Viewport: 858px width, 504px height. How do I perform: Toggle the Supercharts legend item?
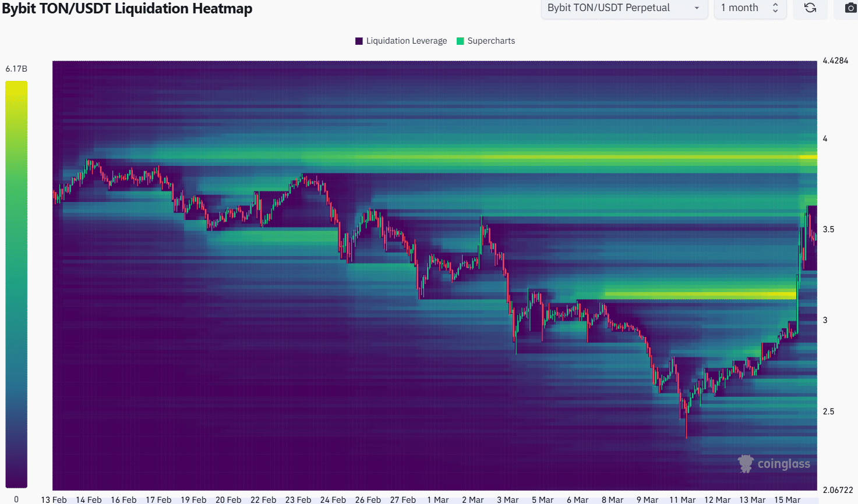(486, 41)
